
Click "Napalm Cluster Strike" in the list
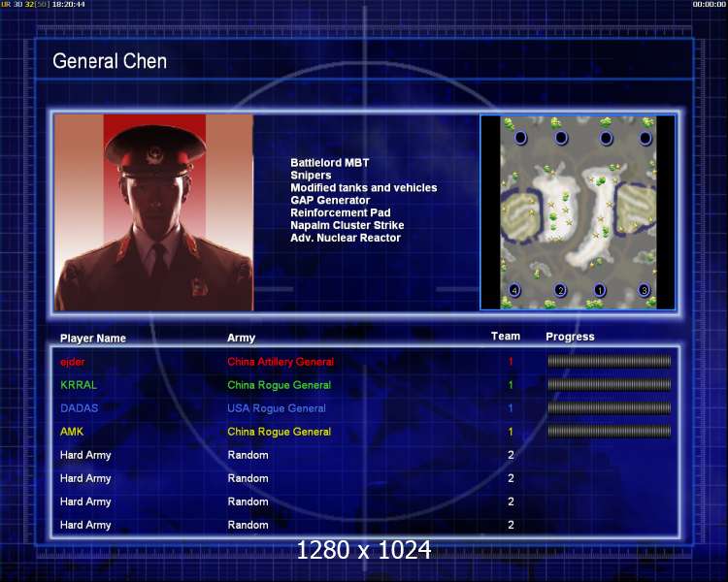[347, 226]
